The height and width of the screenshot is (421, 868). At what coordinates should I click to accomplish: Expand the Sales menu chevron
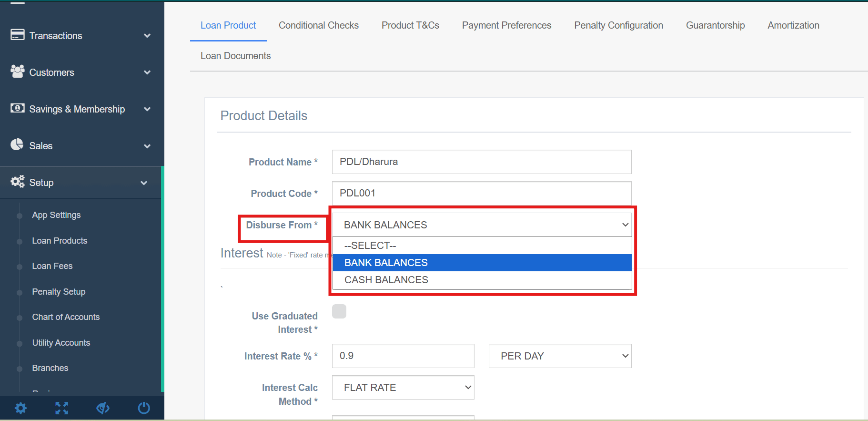pyautogui.click(x=147, y=146)
